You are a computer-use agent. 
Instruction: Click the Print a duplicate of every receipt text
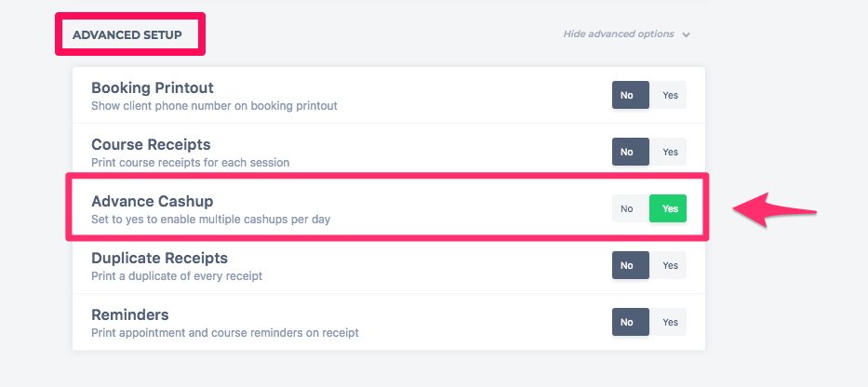point(177,275)
